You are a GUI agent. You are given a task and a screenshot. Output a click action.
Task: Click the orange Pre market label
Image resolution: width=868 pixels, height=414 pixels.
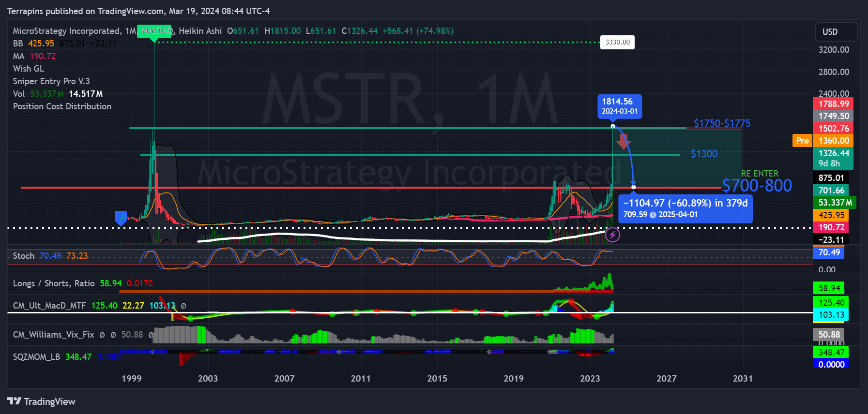(x=802, y=141)
